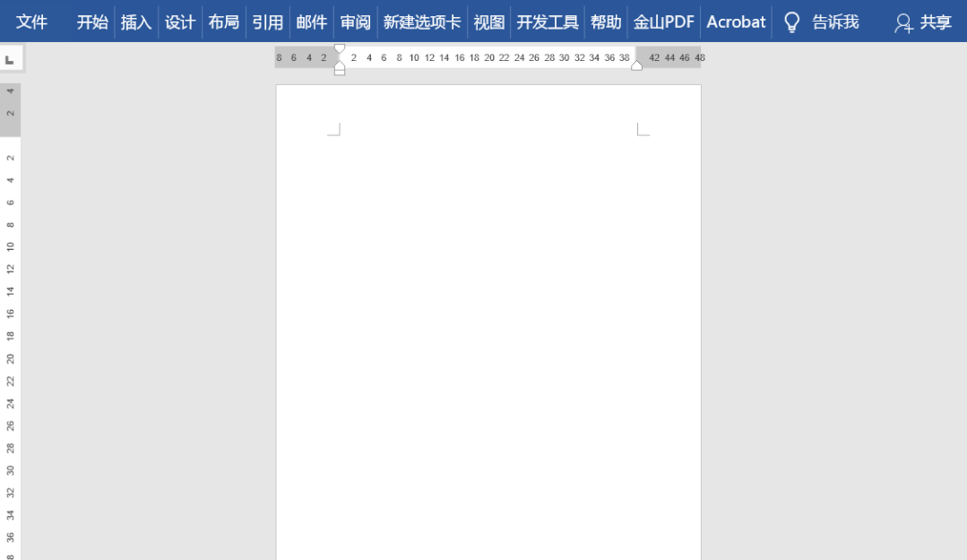Click the 告诉我 search box

point(835,22)
